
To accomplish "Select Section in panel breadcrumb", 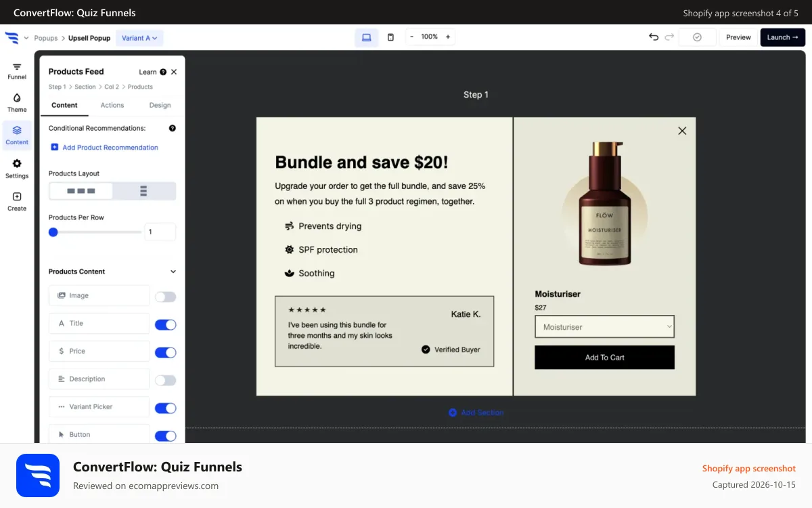I will [x=85, y=87].
